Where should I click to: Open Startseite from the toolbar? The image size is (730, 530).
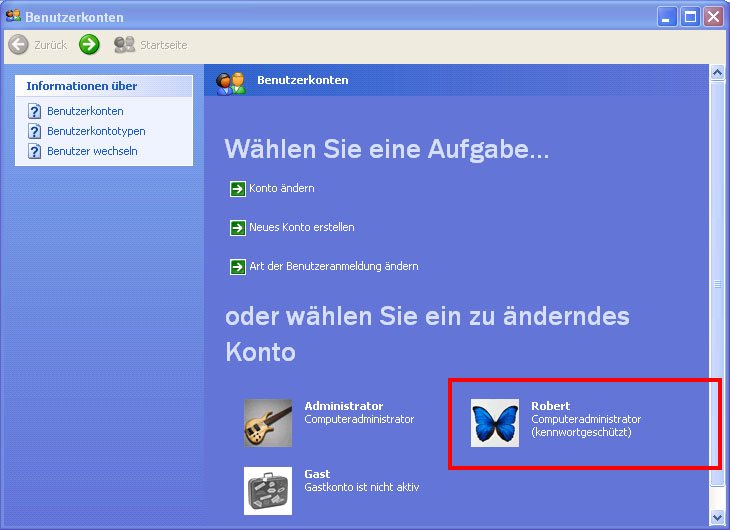point(150,45)
